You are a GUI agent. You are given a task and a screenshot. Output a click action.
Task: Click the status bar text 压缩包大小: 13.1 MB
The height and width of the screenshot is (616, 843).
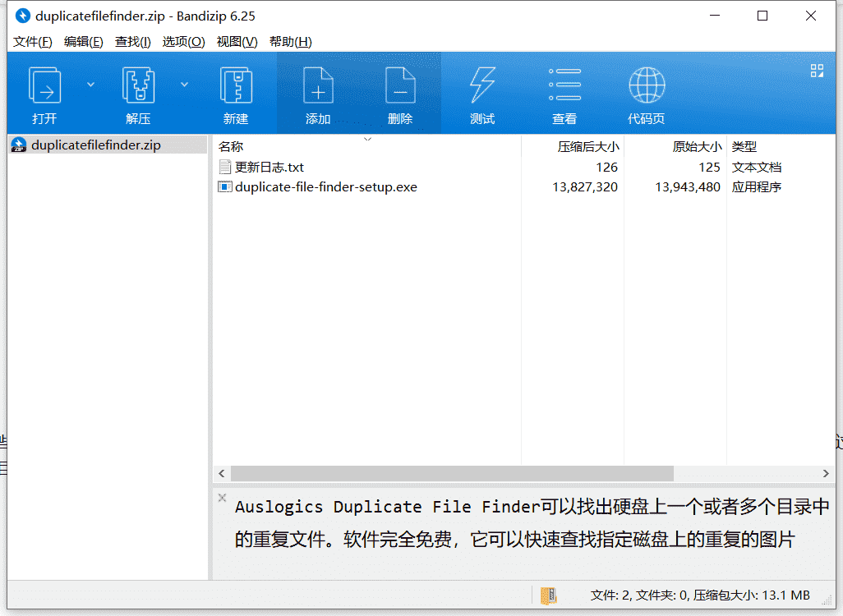click(x=751, y=595)
